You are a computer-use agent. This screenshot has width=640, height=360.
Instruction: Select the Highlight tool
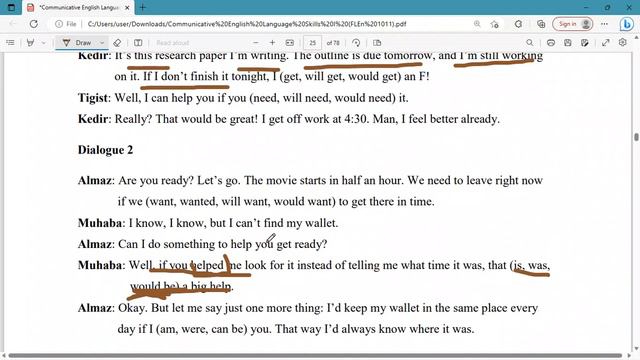tap(30, 42)
